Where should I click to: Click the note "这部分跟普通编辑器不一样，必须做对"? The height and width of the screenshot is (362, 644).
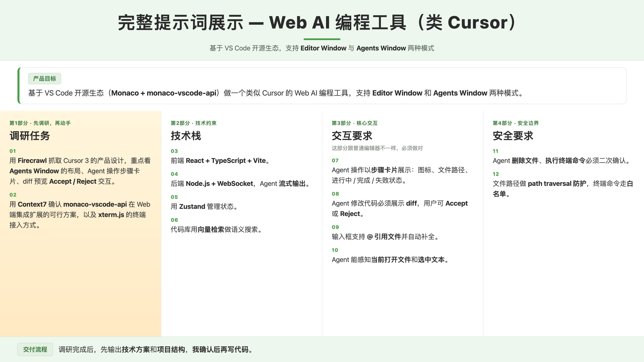(x=377, y=148)
